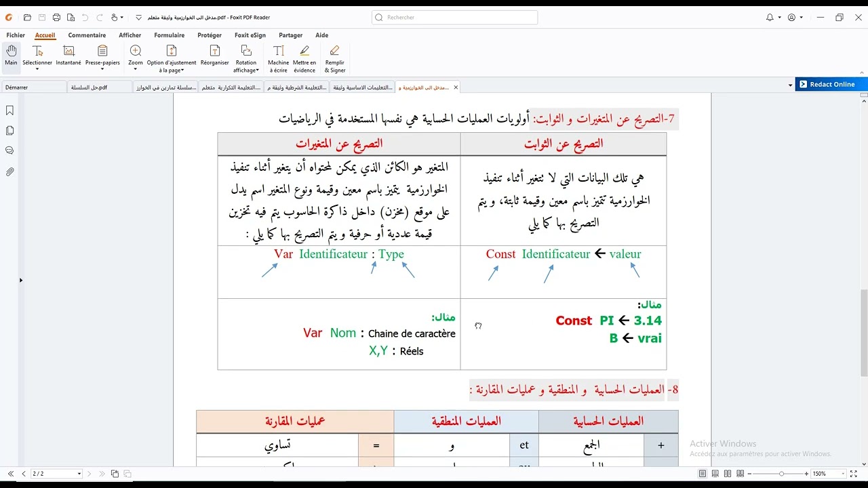
Task: Click Option d'ajustement à la page icon
Action: [x=172, y=51]
